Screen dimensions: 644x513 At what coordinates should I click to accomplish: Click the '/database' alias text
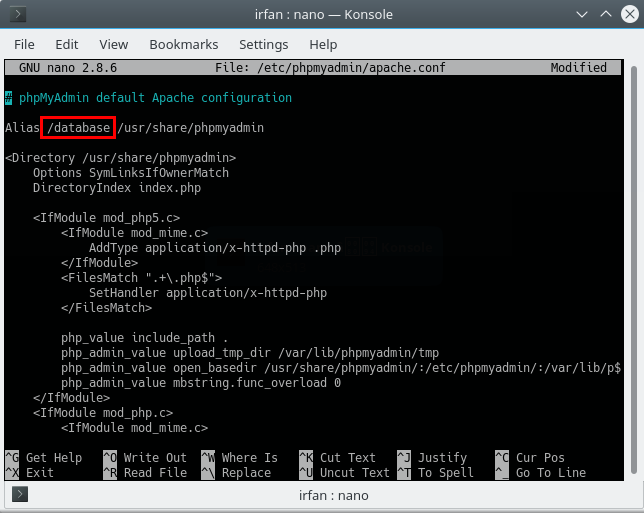click(x=78, y=128)
